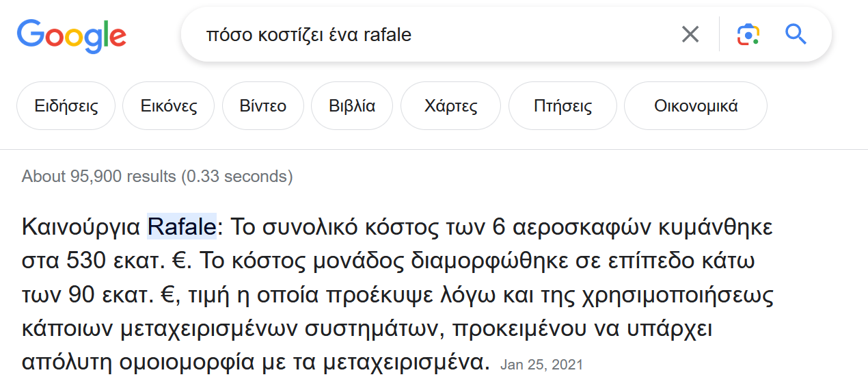The width and height of the screenshot is (868, 390).
Task: Click the word Καινούργια in the snippet
Action: coord(81,226)
